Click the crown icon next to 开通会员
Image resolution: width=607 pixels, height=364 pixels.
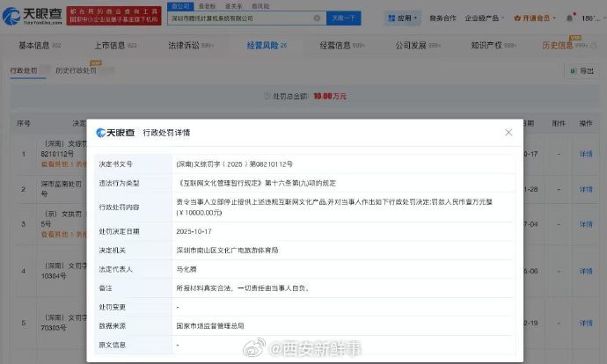pos(517,18)
